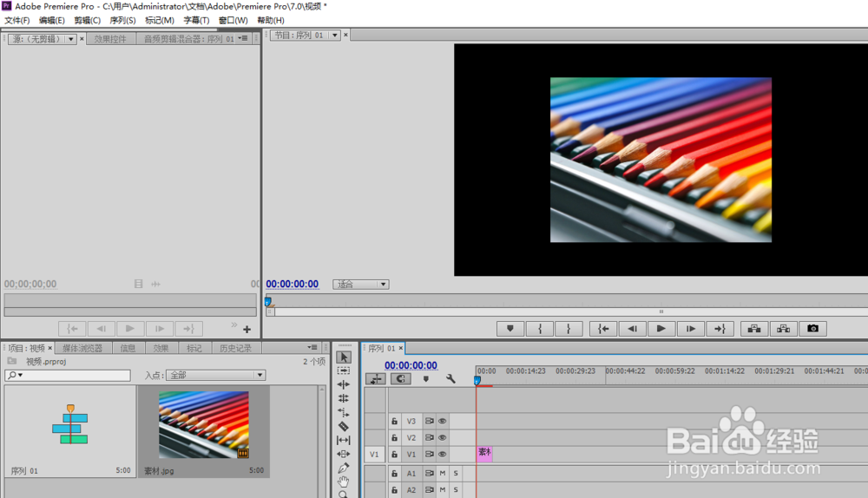Click the Program monitor playhead marker

click(268, 302)
